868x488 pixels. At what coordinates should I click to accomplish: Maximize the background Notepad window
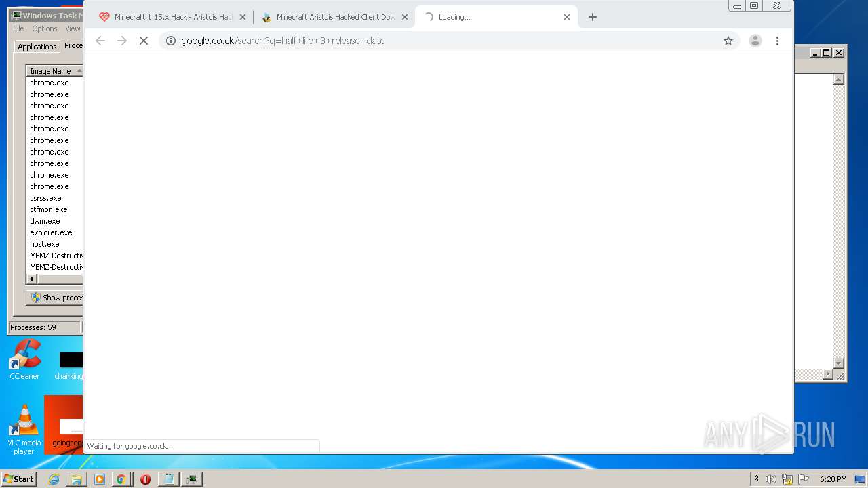pos(827,52)
